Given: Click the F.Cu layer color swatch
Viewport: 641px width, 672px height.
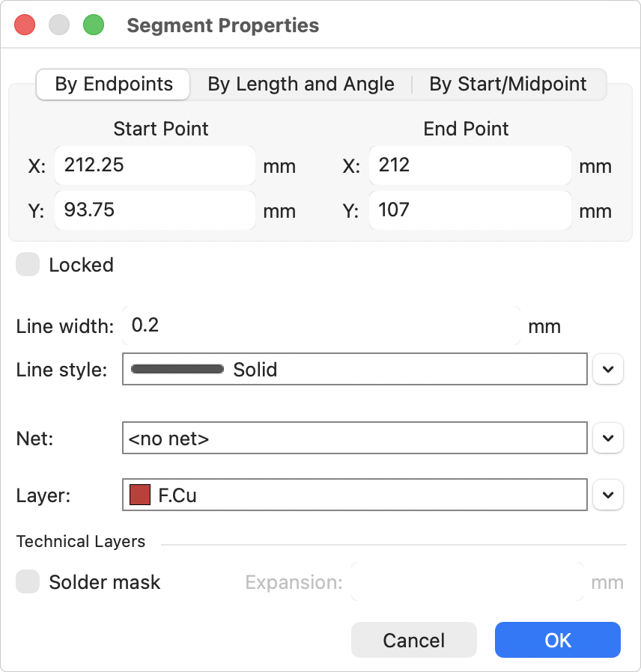Looking at the screenshot, I should (139, 495).
